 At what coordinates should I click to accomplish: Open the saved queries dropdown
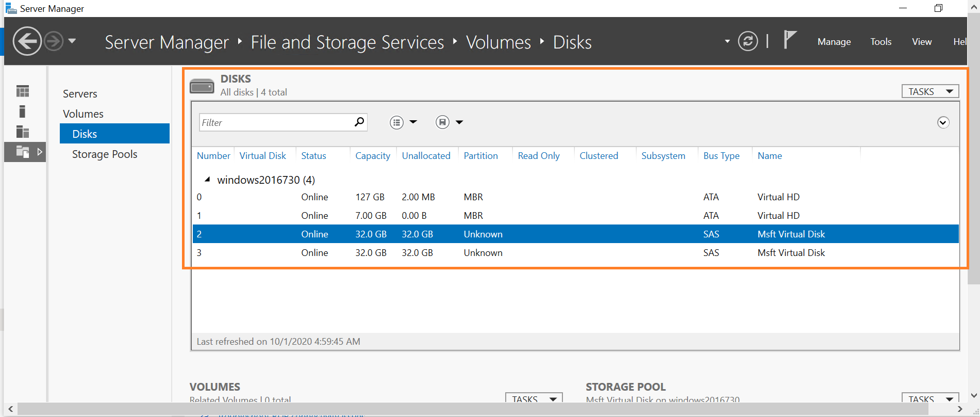pos(449,122)
